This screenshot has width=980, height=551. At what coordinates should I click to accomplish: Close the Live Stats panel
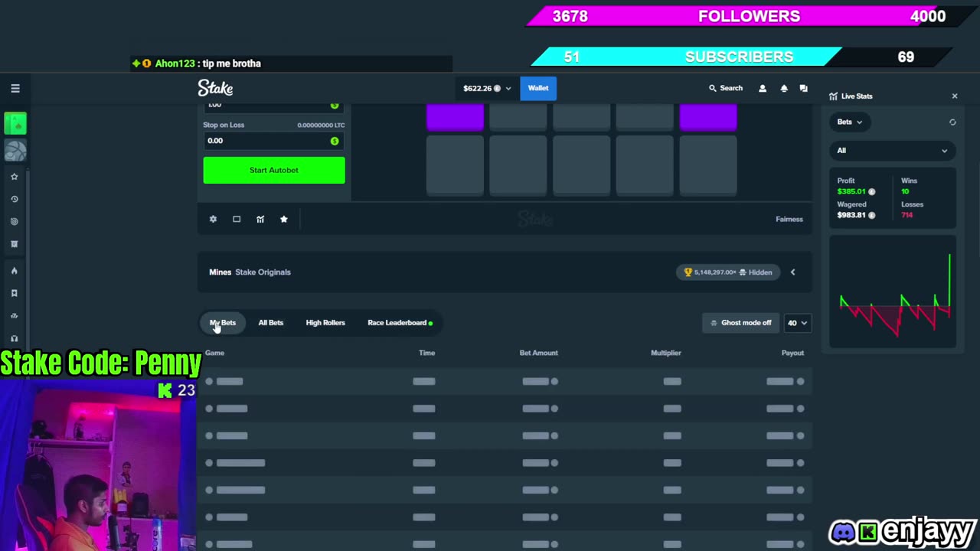click(x=955, y=96)
